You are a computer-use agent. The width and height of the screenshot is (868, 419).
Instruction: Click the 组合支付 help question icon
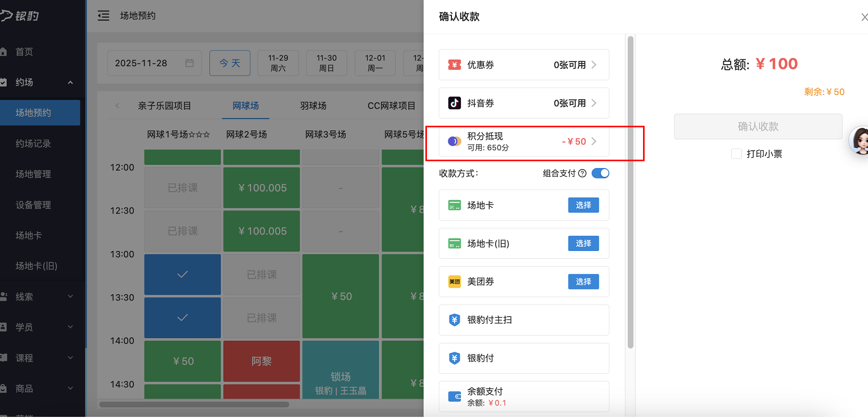582,173
